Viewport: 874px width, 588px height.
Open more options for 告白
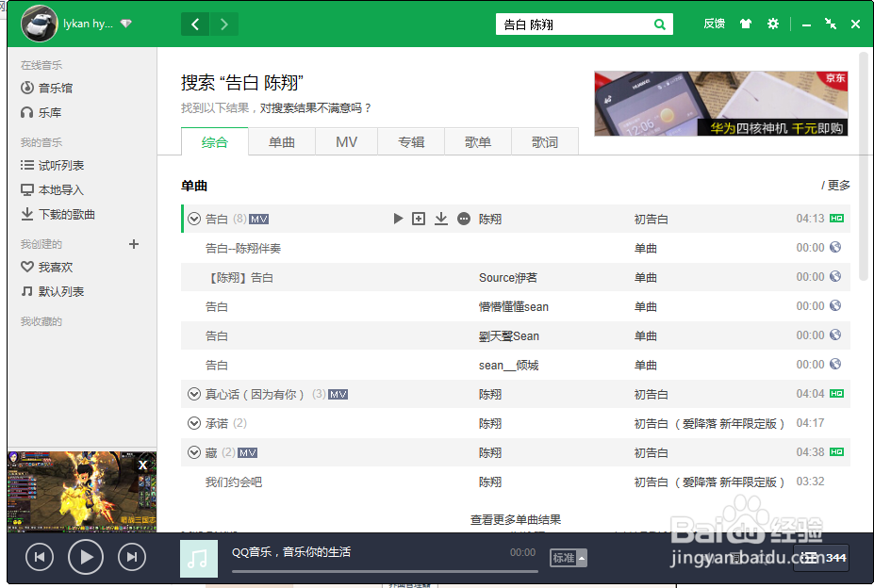[x=463, y=218]
